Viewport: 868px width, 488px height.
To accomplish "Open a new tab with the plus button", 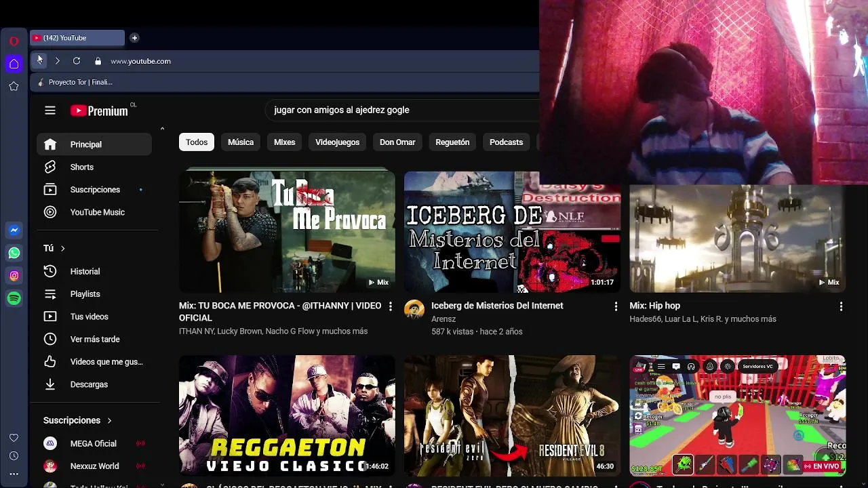I will click(134, 38).
